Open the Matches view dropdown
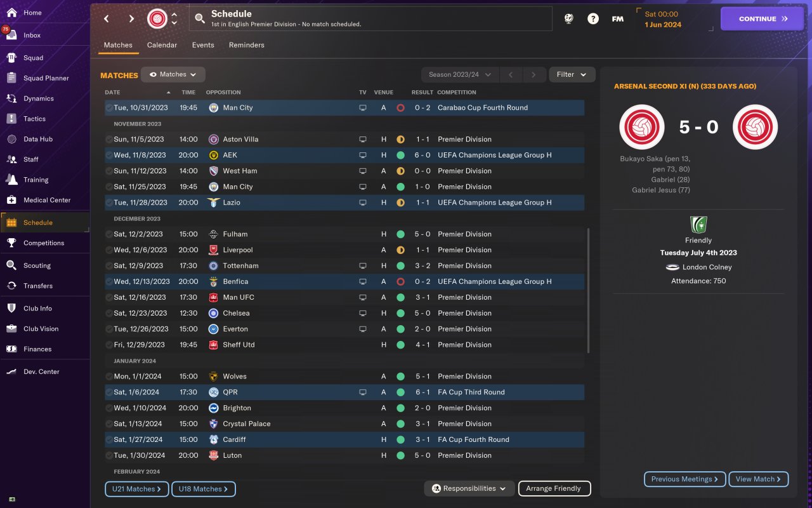Viewport: 812px width, 508px height. [x=173, y=74]
